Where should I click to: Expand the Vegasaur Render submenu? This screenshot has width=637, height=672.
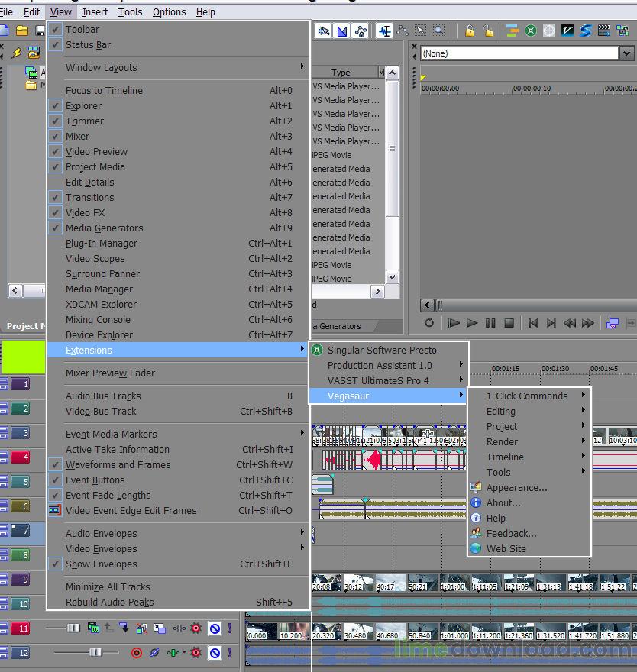[x=502, y=441]
